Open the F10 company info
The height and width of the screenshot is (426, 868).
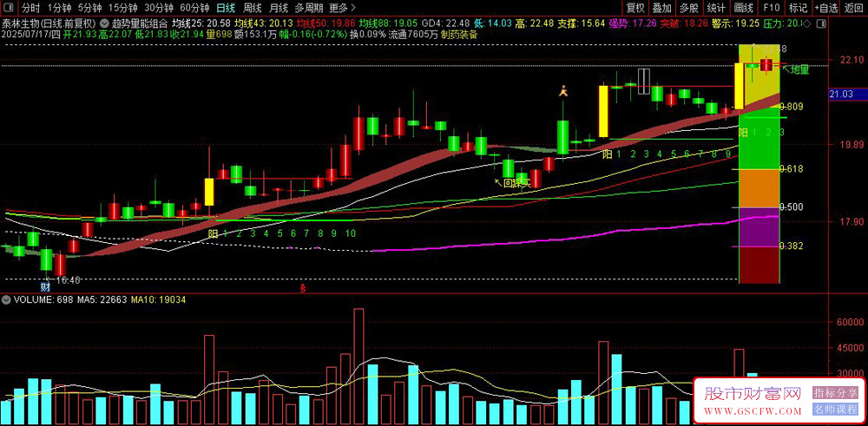(x=771, y=8)
